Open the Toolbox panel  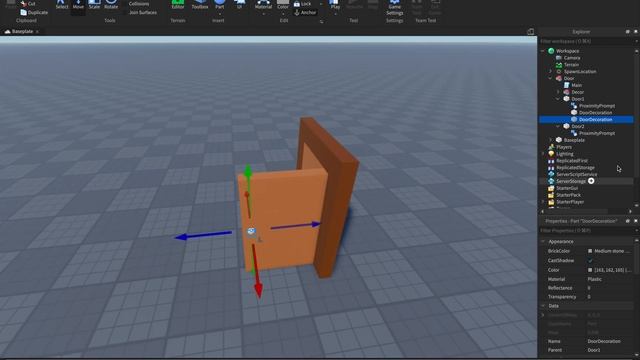tap(200, 5)
